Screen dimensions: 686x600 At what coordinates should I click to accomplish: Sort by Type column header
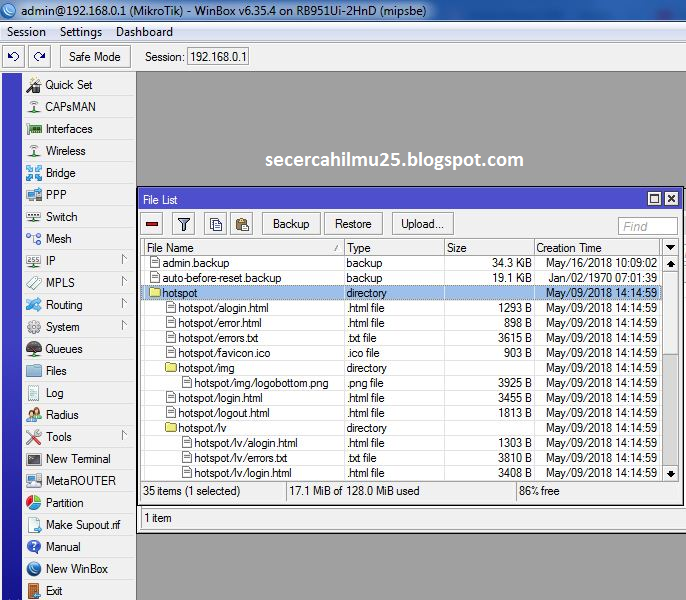(x=394, y=248)
